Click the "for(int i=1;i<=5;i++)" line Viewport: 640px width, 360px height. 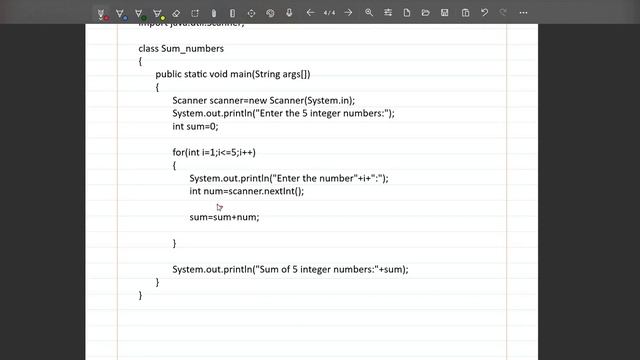pos(214,153)
